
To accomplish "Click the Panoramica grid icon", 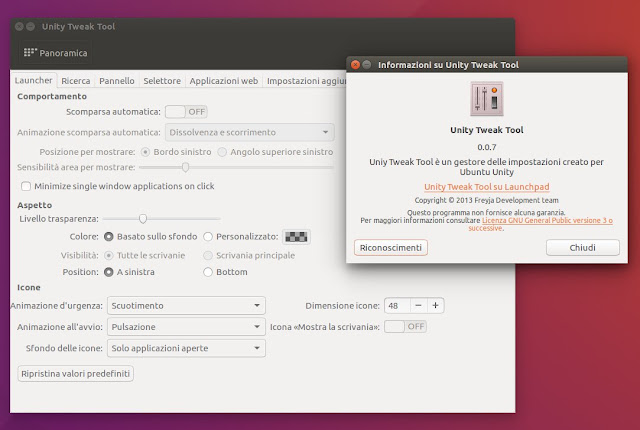I will 30,52.
